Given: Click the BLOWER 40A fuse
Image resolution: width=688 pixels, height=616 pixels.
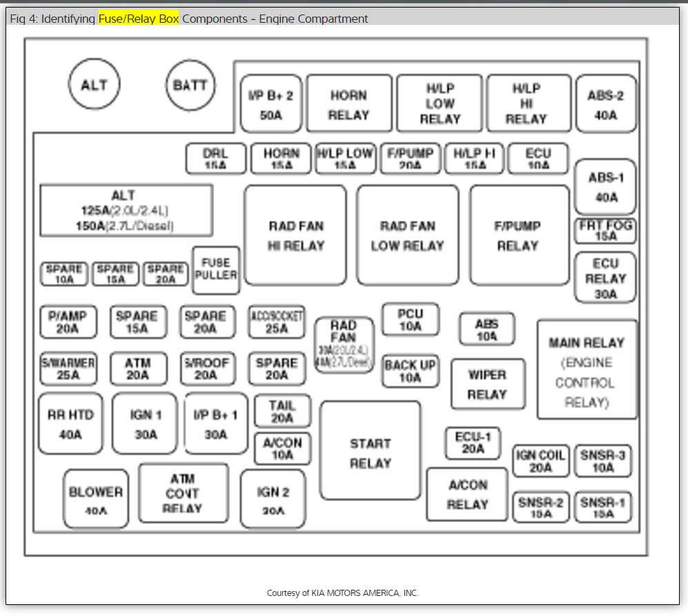Looking at the screenshot, I should [96, 499].
